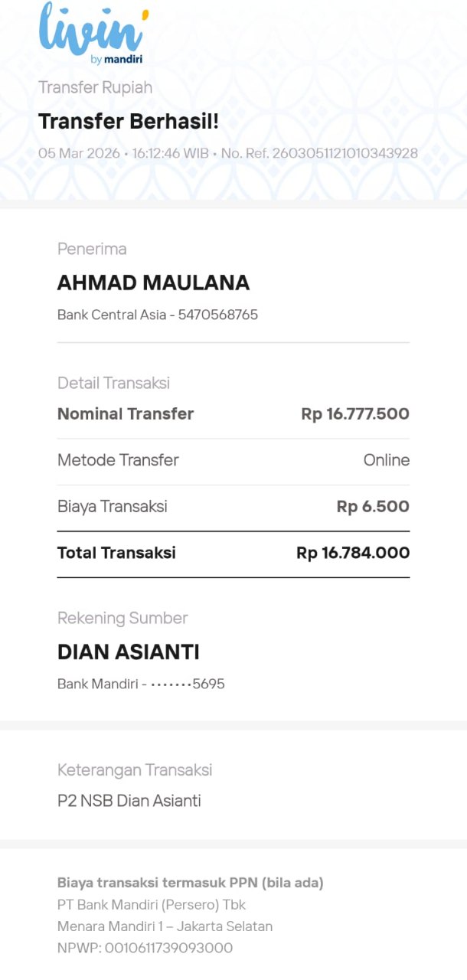The image size is (467, 980).
Task: Click the Metode Transfer value Online
Action: 387,460
